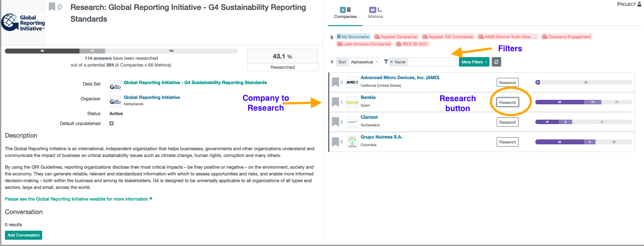Open the Clariant company logo
The height and width of the screenshot is (246, 644).
click(x=352, y=122)
